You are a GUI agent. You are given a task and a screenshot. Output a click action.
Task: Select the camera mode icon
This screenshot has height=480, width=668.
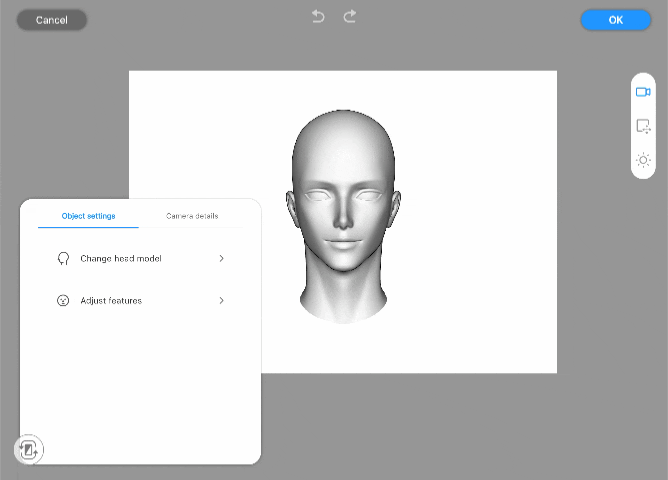click(643, 92)
